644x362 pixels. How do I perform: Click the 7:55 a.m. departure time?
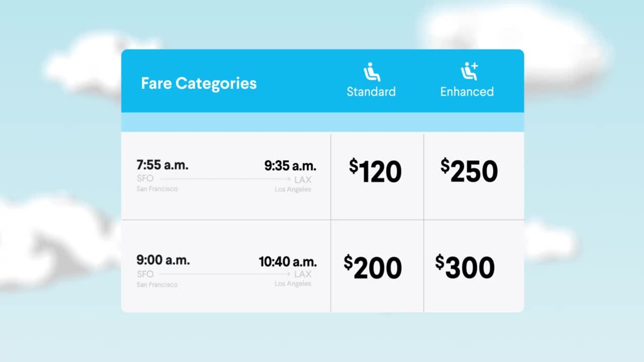pyautogui.click(x=162, y=165)
